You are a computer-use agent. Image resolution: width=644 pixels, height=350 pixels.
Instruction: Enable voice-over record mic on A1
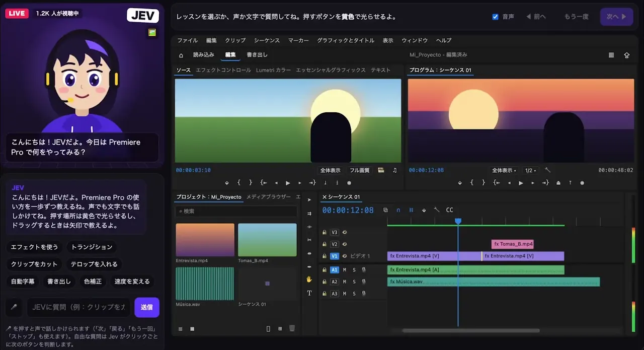[x=363, y=270]
